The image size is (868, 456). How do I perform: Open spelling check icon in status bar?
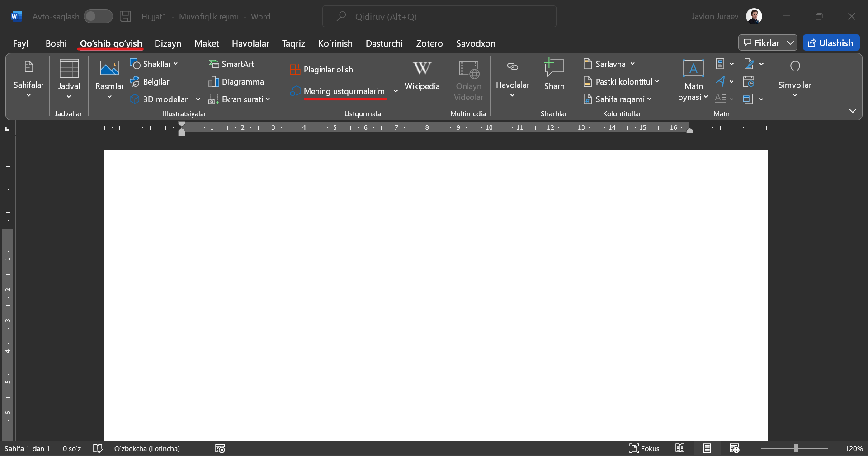[98, 448]
